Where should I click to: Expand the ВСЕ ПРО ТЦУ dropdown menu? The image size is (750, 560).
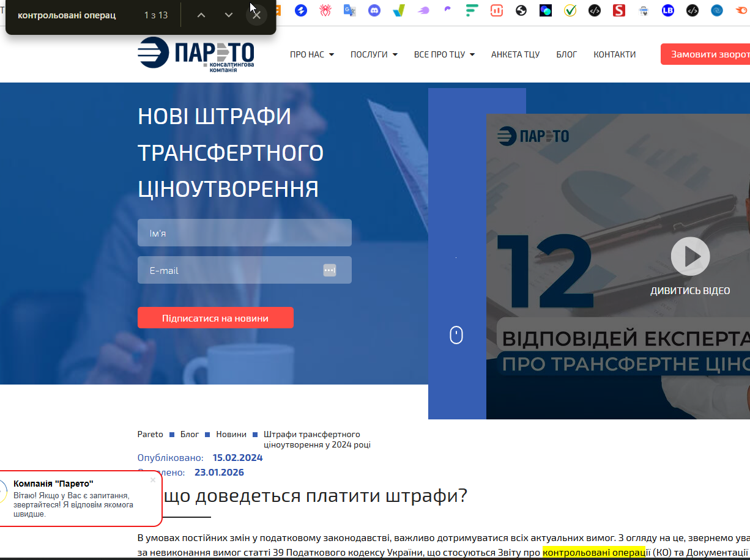point(444,54)
